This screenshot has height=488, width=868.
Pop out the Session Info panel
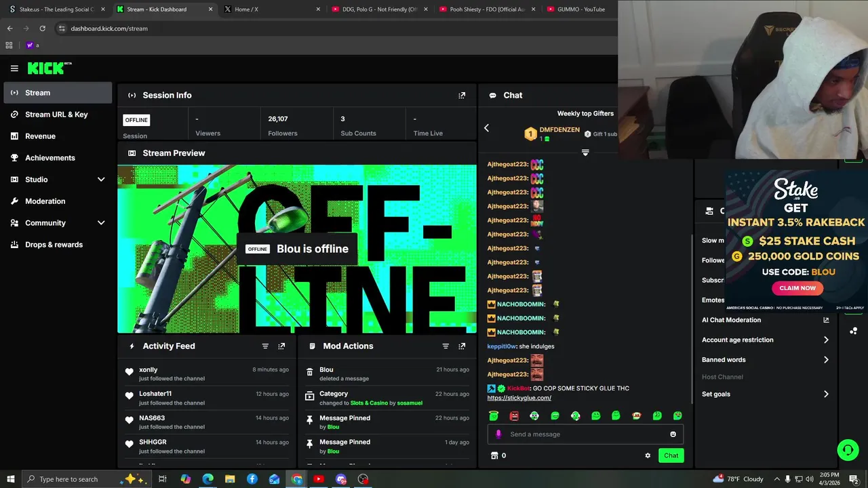point(462,96)
